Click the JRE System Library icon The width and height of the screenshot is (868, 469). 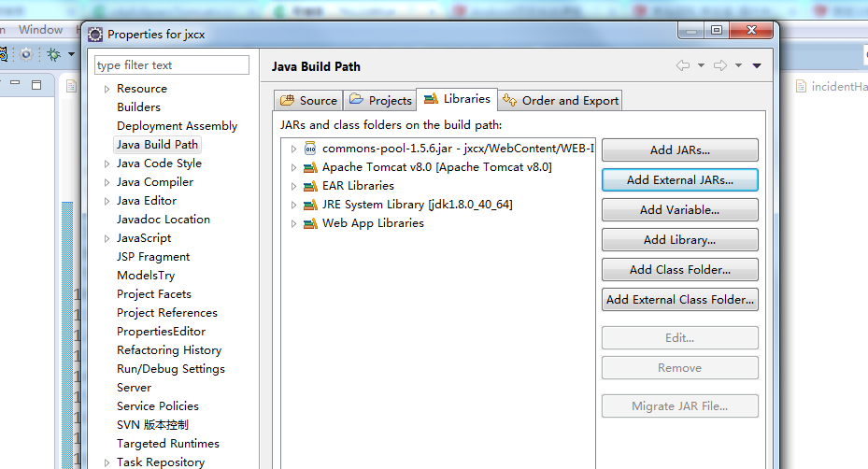310,205
